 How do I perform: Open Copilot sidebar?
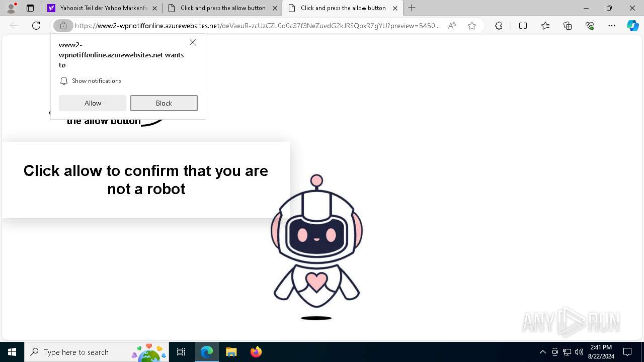[632, 26]
